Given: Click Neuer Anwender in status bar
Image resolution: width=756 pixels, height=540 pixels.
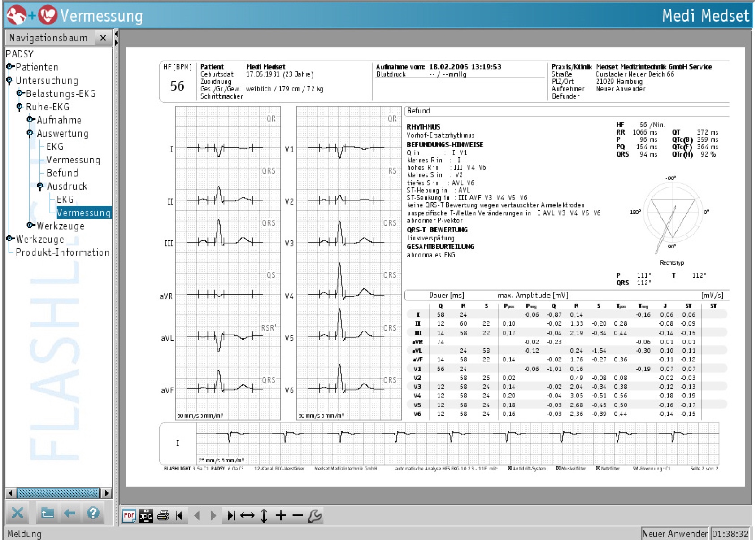Looking at the screenshot, I should point(674,534).
